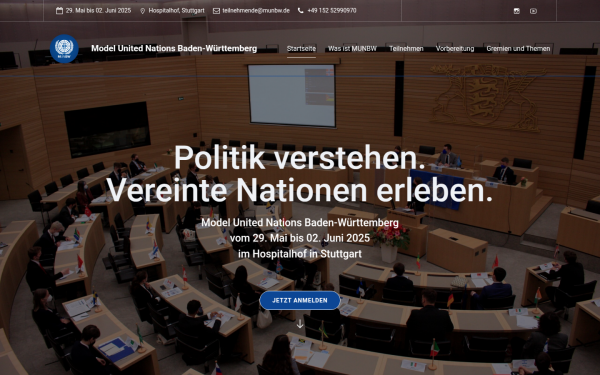Click the text im Hospitalhof in Stuttgart
The image size is (600, 375).
[300, 254]
